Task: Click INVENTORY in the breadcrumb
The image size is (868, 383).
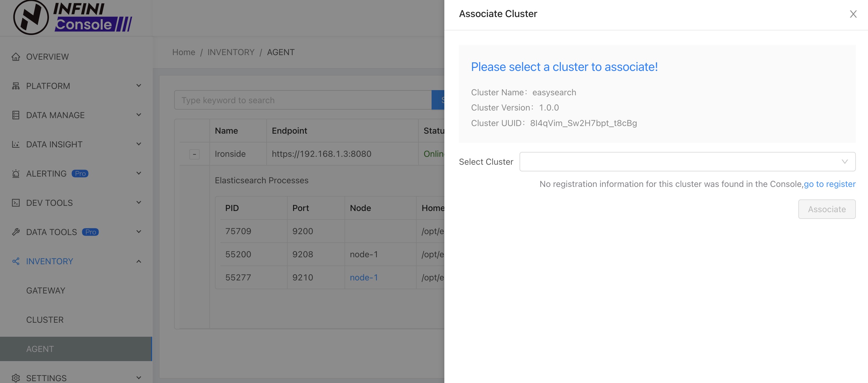Action: point(231,52)
